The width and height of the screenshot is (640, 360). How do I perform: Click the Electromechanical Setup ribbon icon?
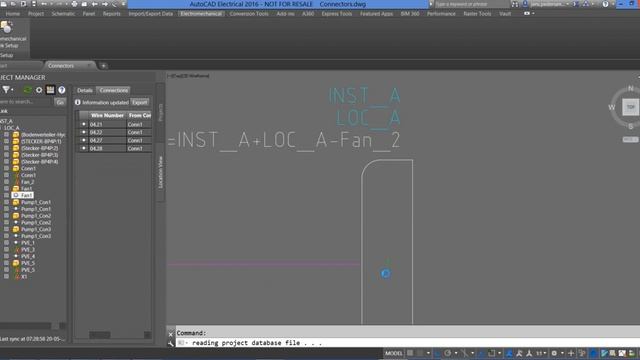[6, 28]
